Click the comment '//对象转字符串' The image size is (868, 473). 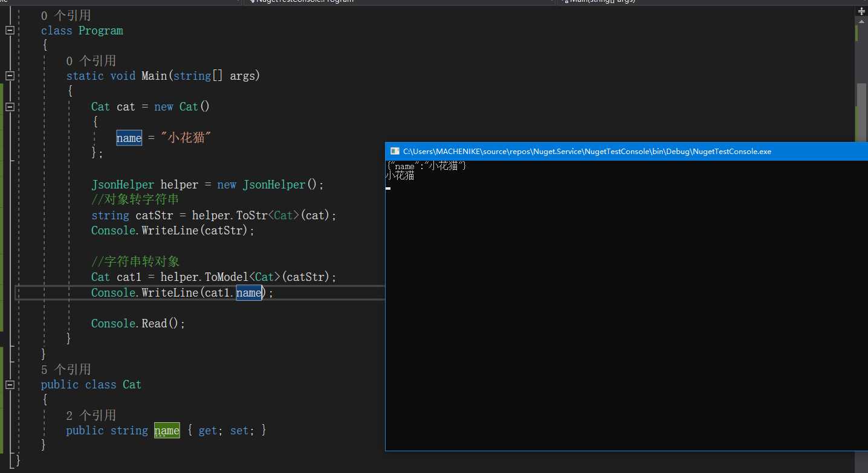(x=135, y=199)
